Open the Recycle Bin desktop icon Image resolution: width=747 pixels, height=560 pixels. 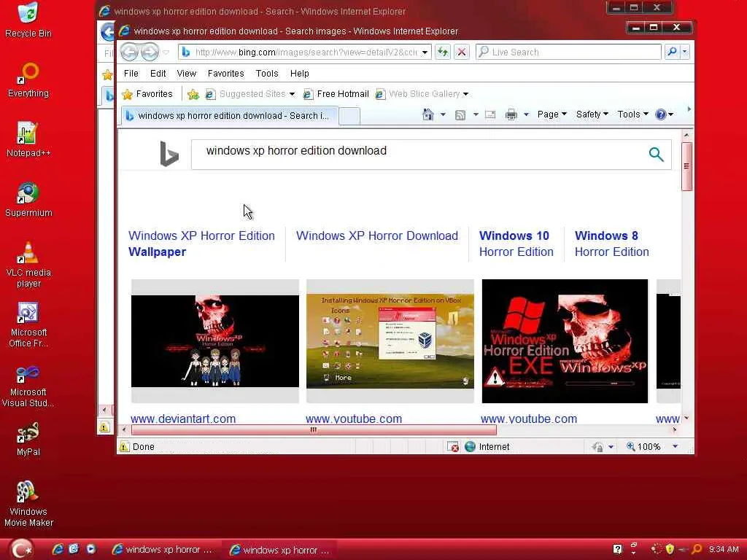[x=28, y=20]
